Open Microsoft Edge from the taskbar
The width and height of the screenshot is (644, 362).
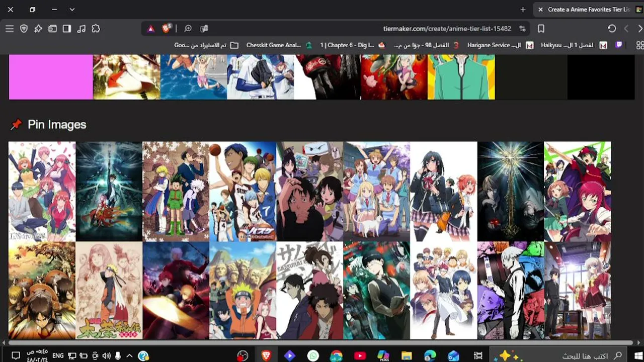[x=430, y=355]
